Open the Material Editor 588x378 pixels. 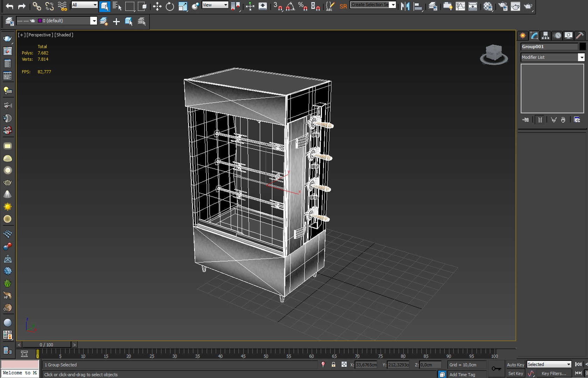click(488, 6)
